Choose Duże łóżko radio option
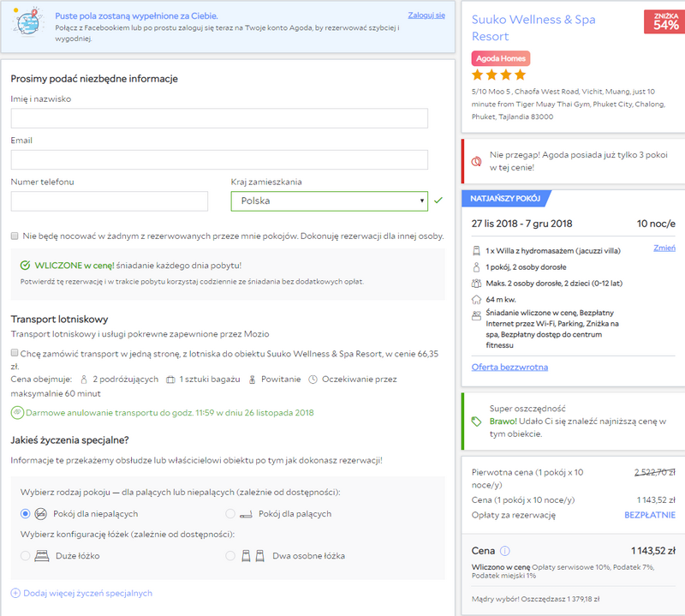 (x=26, y=556)
